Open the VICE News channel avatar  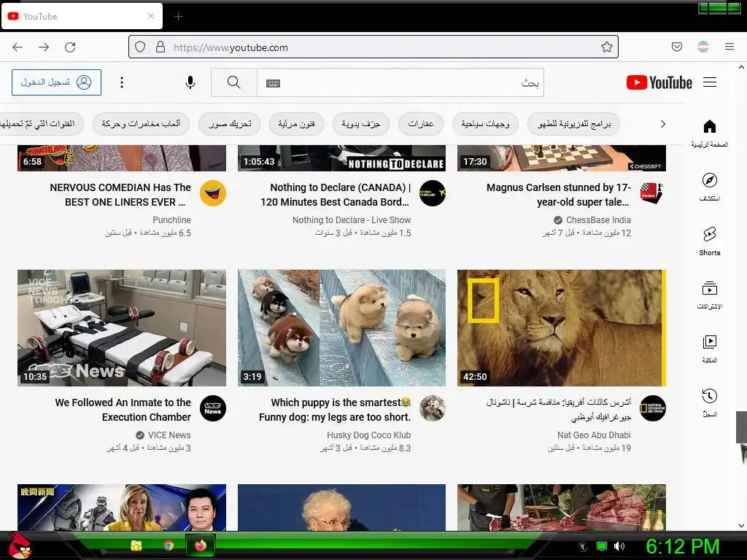213,408
